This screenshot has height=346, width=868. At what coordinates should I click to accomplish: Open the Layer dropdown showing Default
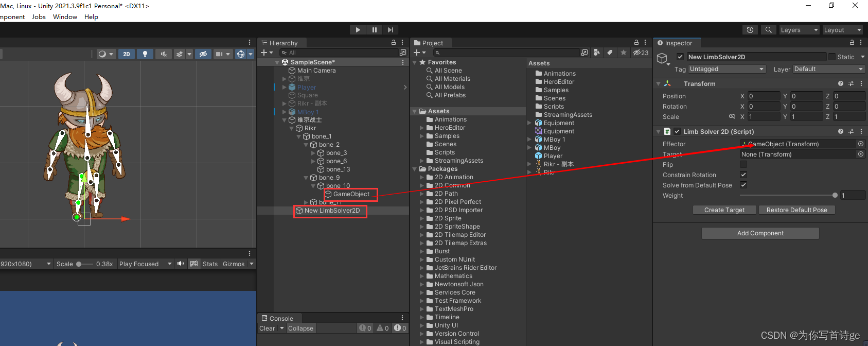(829, 69)
